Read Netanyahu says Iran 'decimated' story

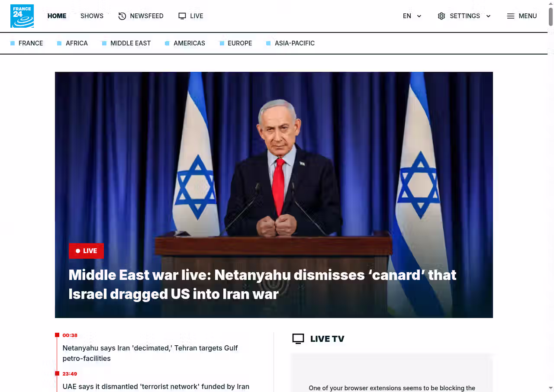tap(150, 353)
